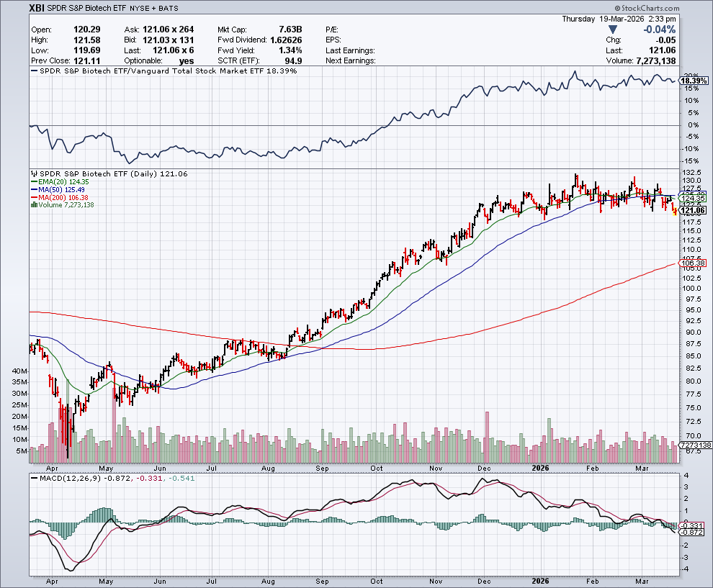Click the green EMA(20) line marker in the legend
The image size is (713, 588).
click(x=32, y=183)
